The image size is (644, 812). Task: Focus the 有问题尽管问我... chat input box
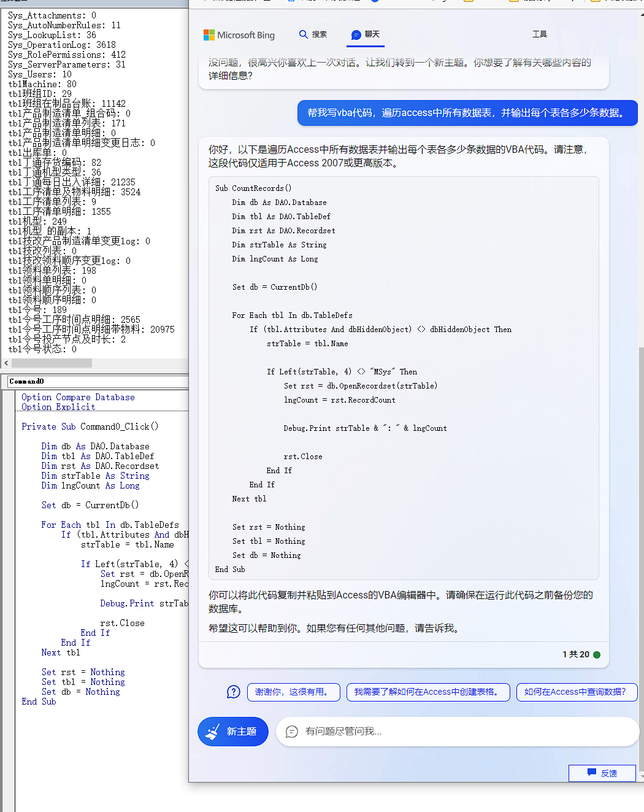[457, 732]
